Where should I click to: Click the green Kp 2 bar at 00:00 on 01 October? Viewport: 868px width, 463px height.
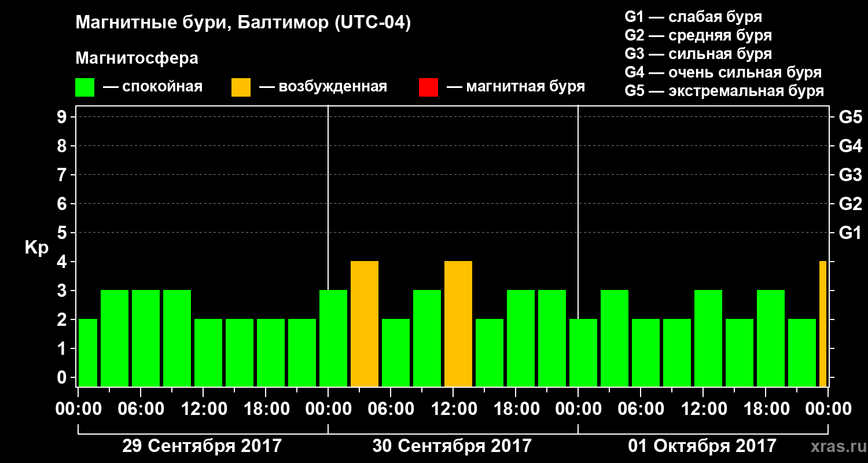click(583, 353)
